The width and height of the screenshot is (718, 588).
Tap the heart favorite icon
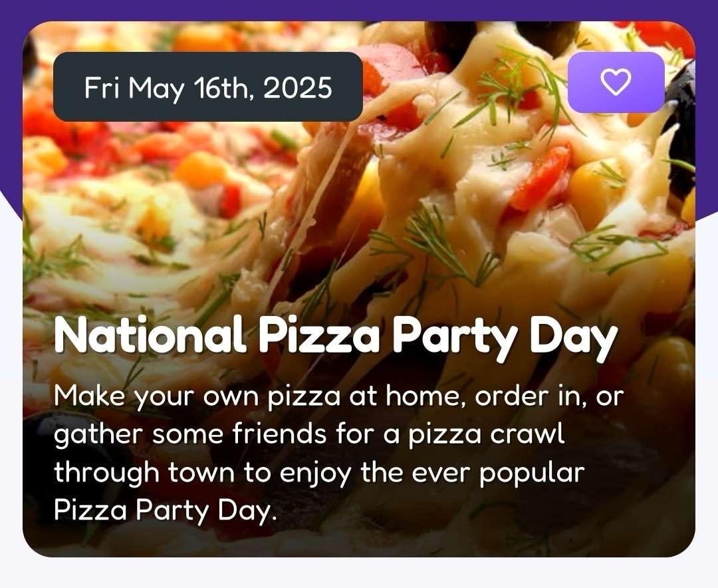pyautogui.click(x=616, y=82)
